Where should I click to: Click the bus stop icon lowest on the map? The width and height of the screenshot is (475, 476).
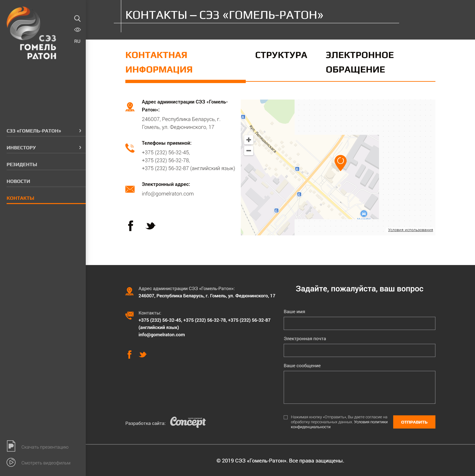(276, 210)
